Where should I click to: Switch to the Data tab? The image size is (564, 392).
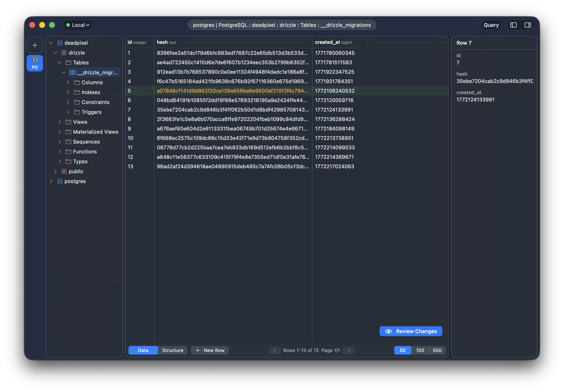click(143, 350)
